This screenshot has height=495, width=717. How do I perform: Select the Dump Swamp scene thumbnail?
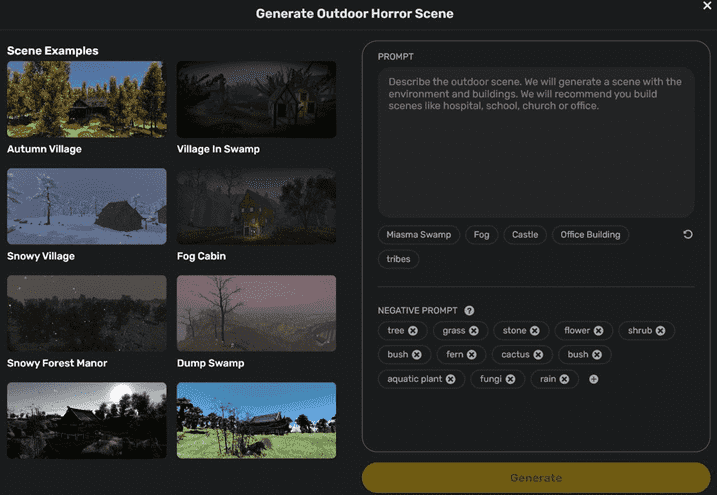pos(256,314)
